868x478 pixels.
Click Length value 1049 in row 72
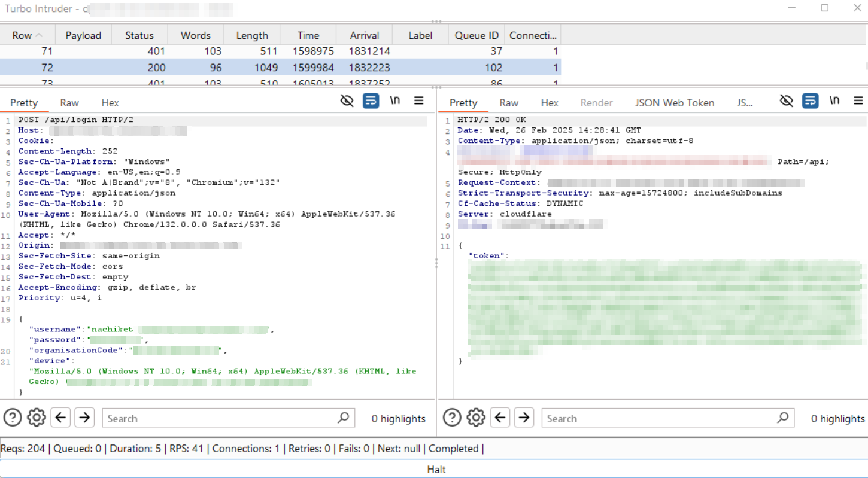click(266, 68)
